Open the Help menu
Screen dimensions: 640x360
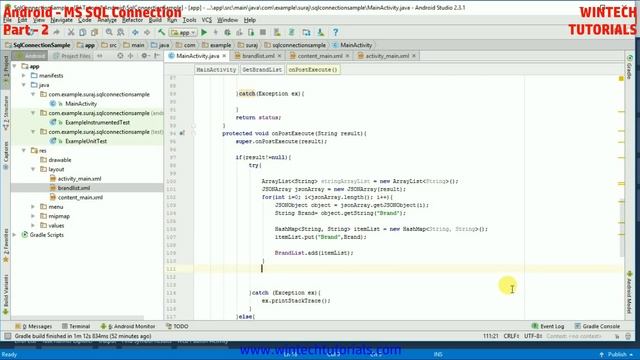coord(249,20)
